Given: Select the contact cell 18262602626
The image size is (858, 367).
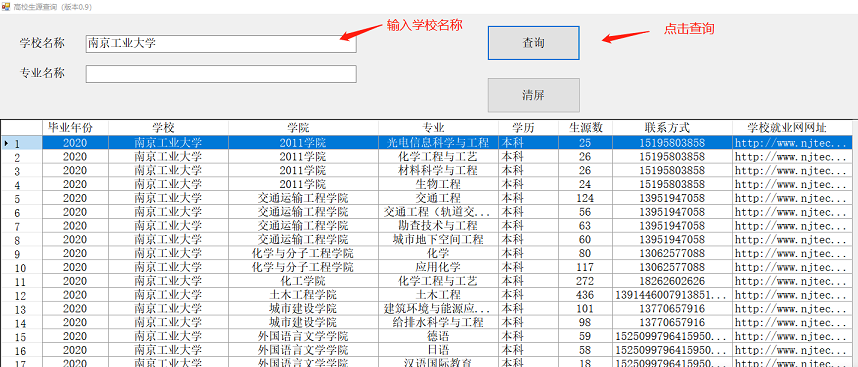Looking at the screenshot, I should [x=673, y=281].
